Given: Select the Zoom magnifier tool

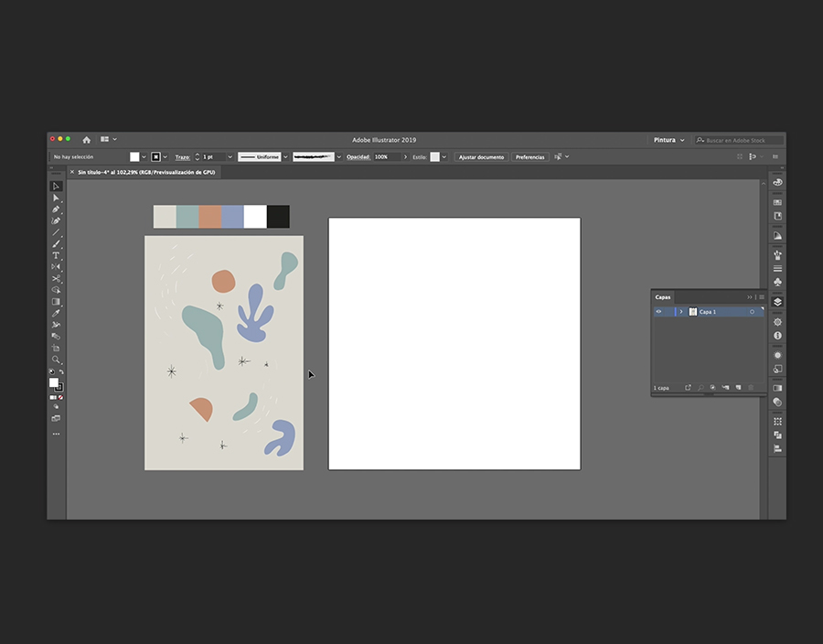Looking at the screenshot, I should pos(56,360).
